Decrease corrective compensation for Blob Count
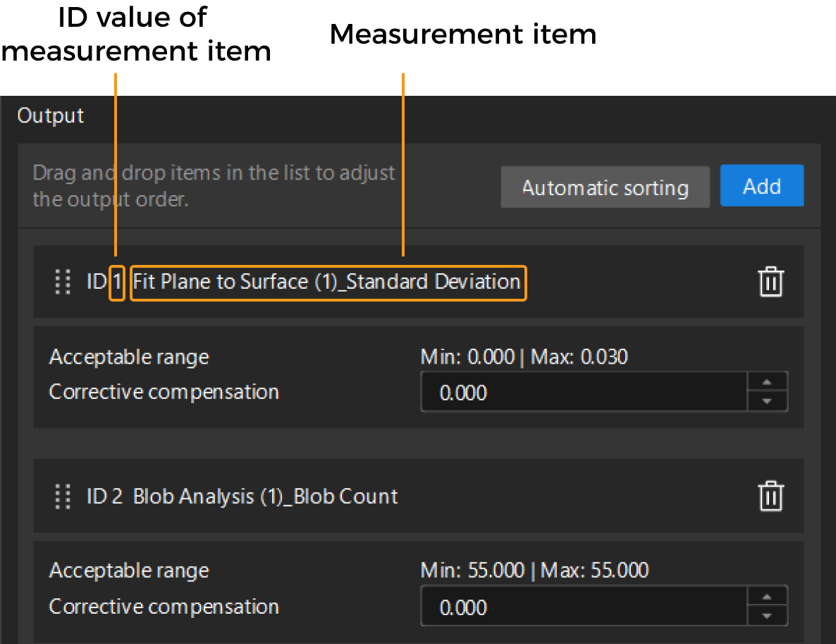 [766, 616]
